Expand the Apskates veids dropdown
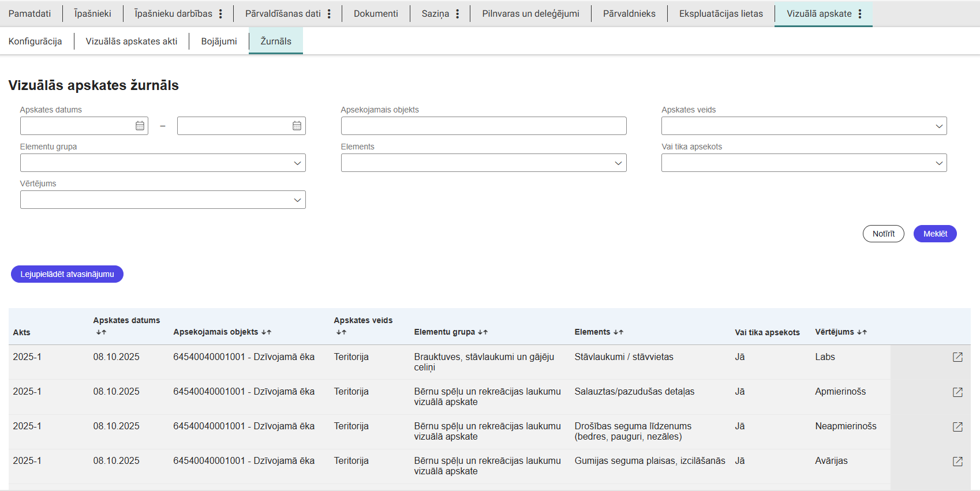The image size is (980, 491). pyautogui.click(x=803, y=126)
